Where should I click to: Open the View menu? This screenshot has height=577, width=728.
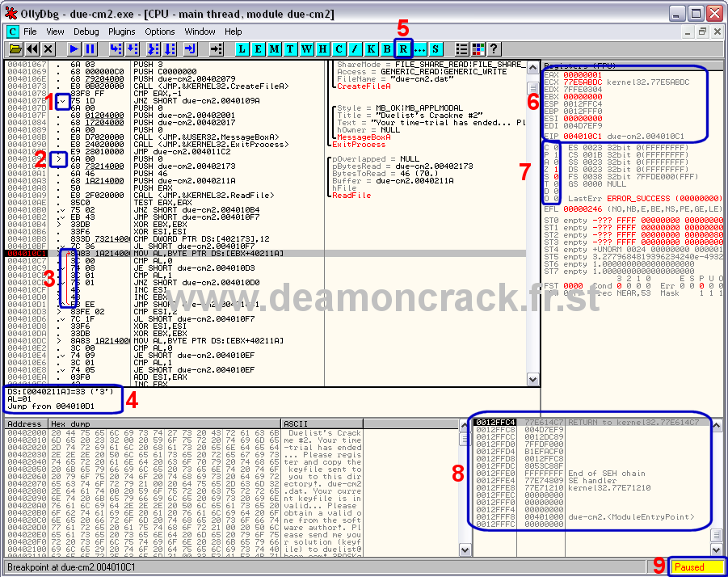pyautogui.click(x=55, y=32)
